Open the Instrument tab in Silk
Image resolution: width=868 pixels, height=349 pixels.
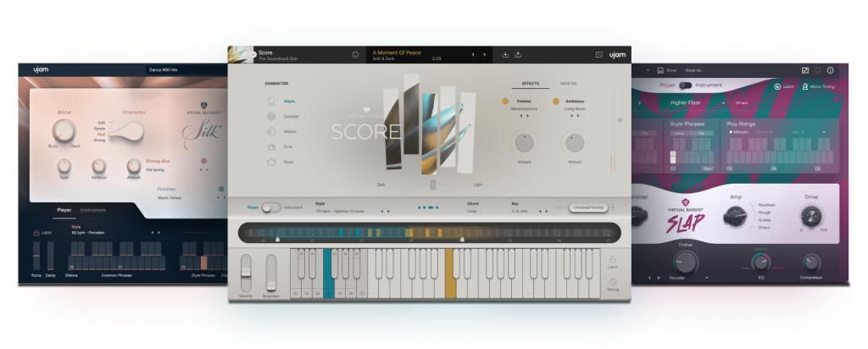tap(94, 210)
